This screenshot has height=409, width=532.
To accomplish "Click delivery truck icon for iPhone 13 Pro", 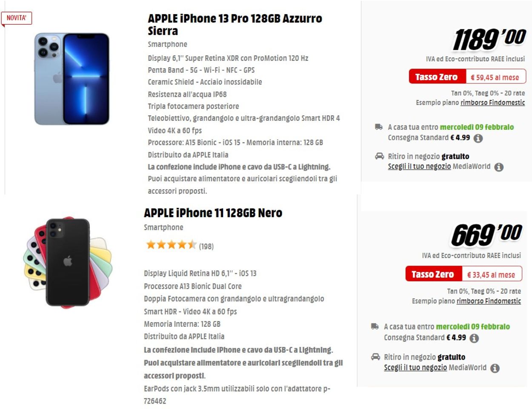I will 379,127.
